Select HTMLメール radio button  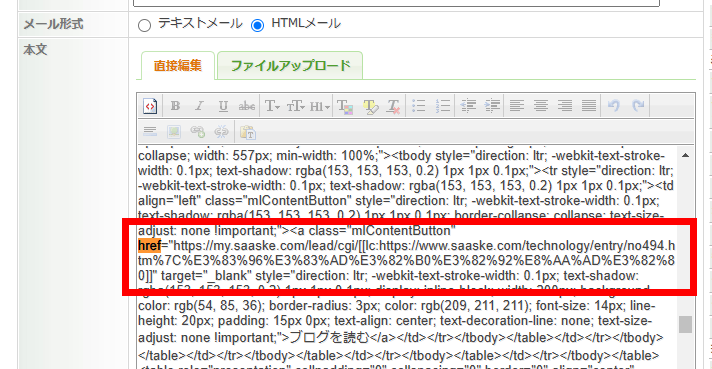(257, 25)
